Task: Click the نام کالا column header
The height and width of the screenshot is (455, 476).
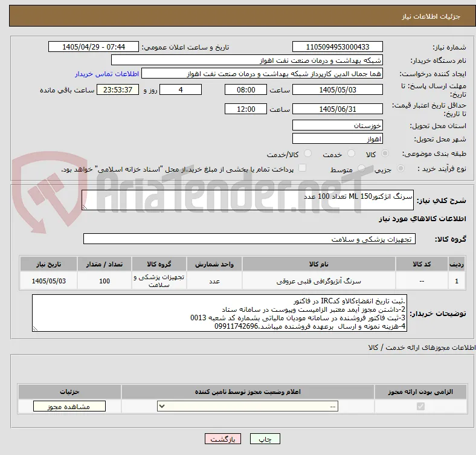Action: pyautogui.click(x=319, y=264)
